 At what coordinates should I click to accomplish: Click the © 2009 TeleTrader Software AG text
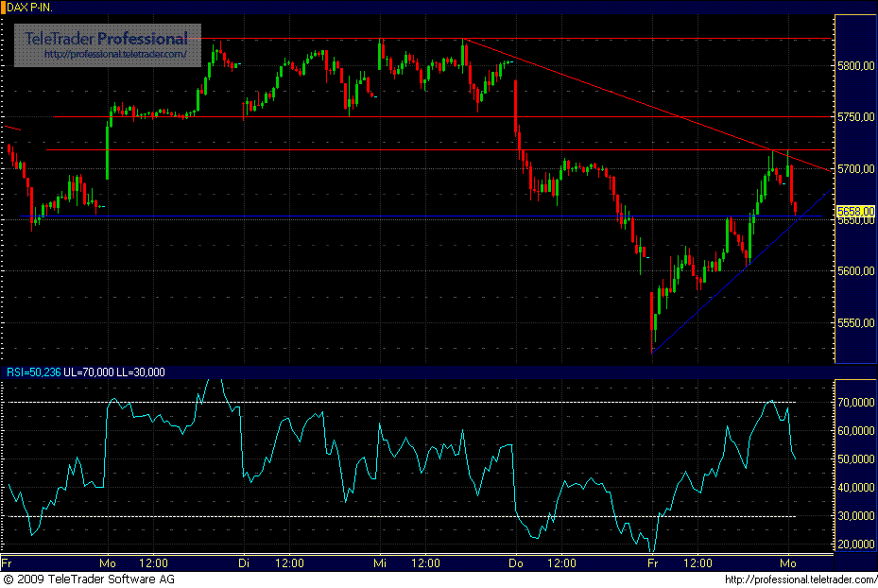coord(90,578)
